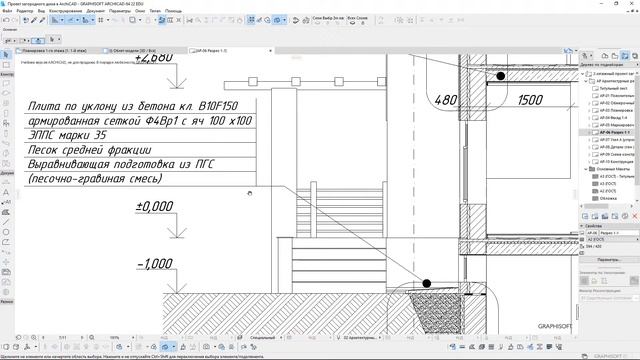This screenshot has width=640, height=360.
Task: Open the Помощь menu
Action: coord(173,11)
